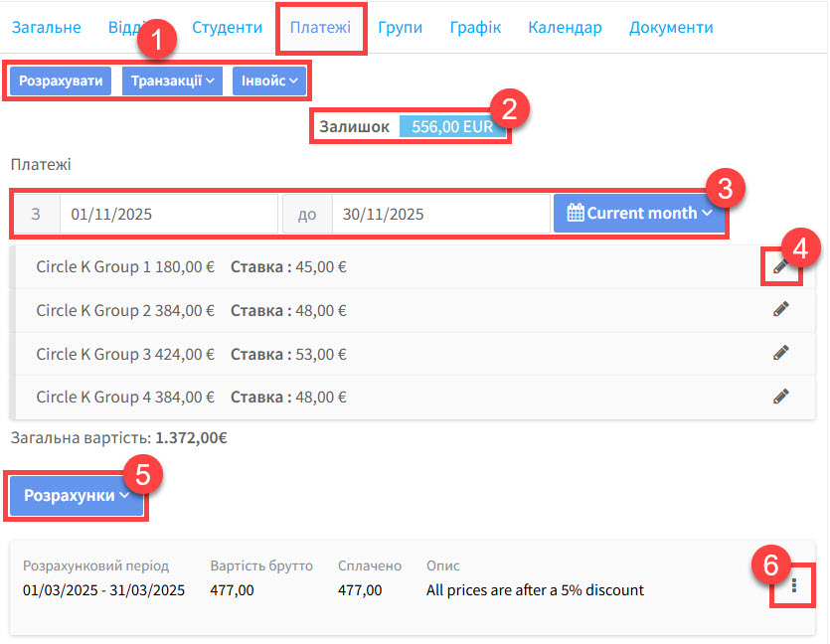
Task: Edit Circle K Group 4 rate pencil icon
Action: [x=781, y=397]
